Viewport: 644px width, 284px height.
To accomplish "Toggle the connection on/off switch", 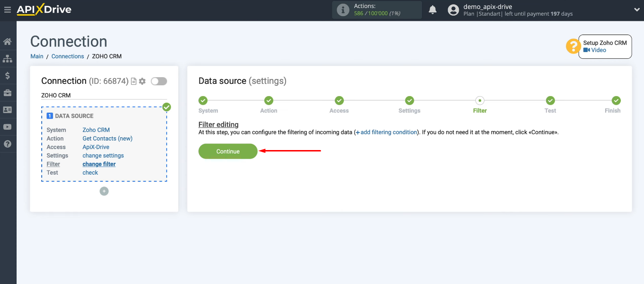I will tap(159, 81).
